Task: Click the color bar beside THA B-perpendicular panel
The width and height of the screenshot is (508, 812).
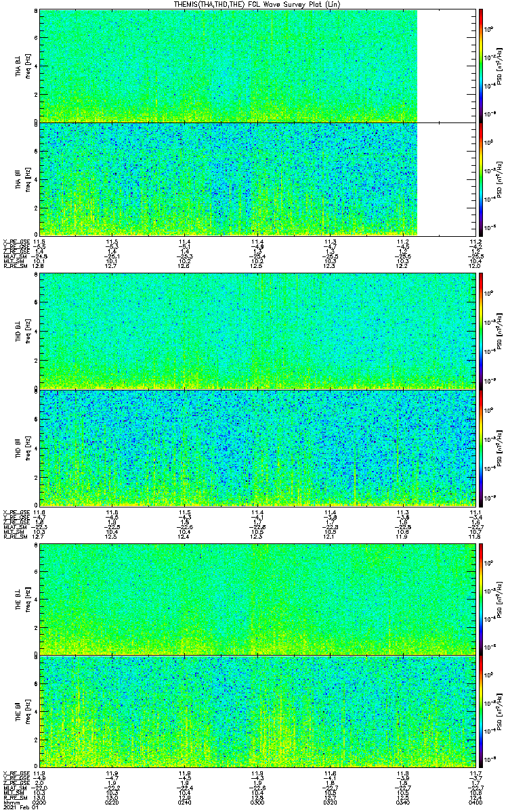Action: [x=480, y=66]
